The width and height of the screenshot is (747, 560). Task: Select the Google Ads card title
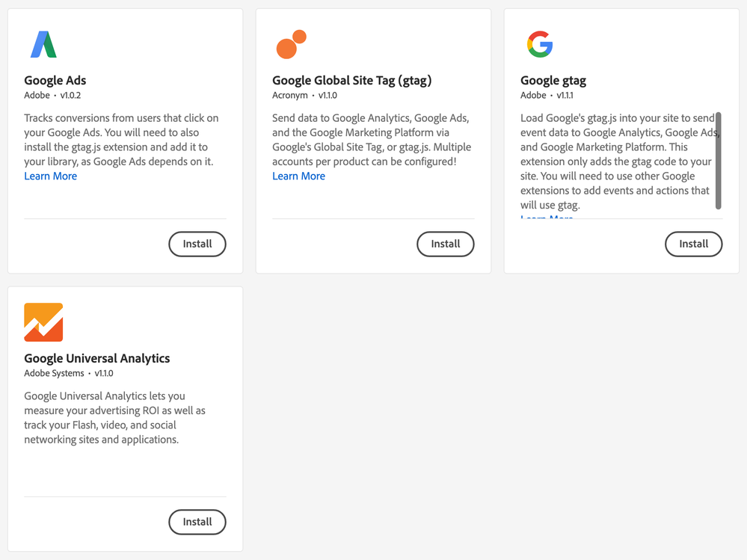click(x=55, y=81)
